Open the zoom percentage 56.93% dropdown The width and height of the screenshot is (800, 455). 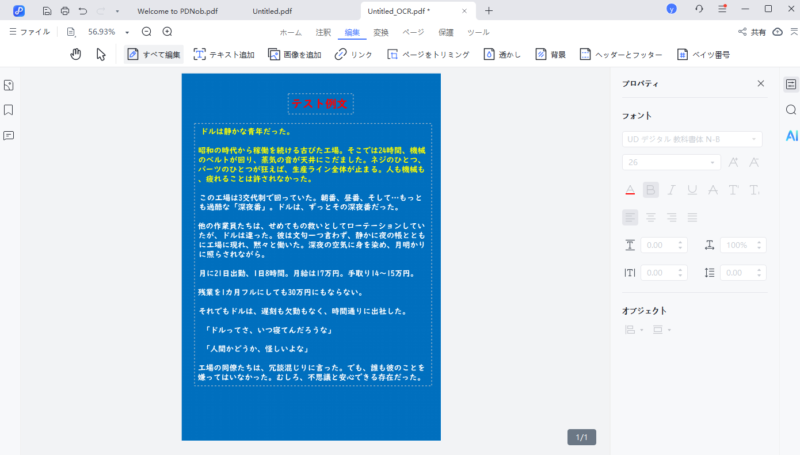pyautogui.click(x=127, y=32)
